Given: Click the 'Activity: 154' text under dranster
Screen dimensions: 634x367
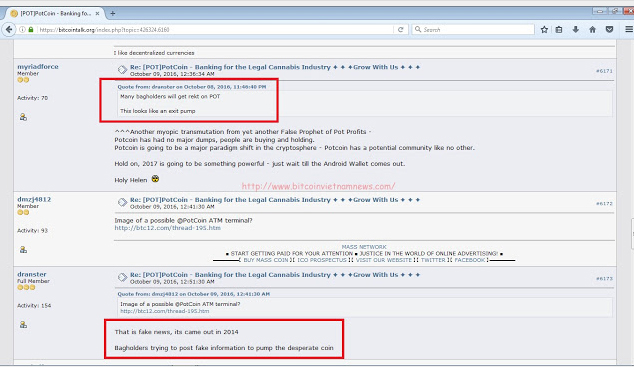Looking at the screenshot, I should pyautogui.click(x=34, y=306).
